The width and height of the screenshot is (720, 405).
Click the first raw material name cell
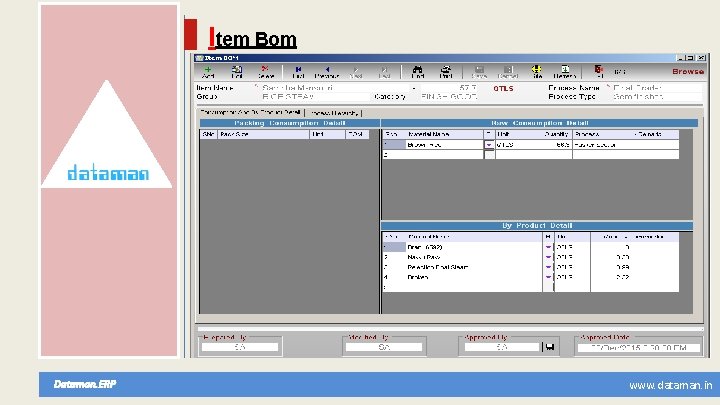444,145
